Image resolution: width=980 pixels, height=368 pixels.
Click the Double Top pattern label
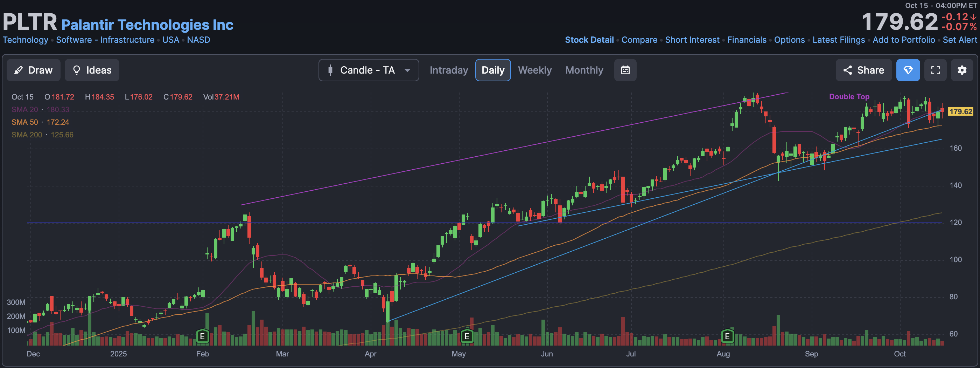pyautogui.click(x=849, y=96)
